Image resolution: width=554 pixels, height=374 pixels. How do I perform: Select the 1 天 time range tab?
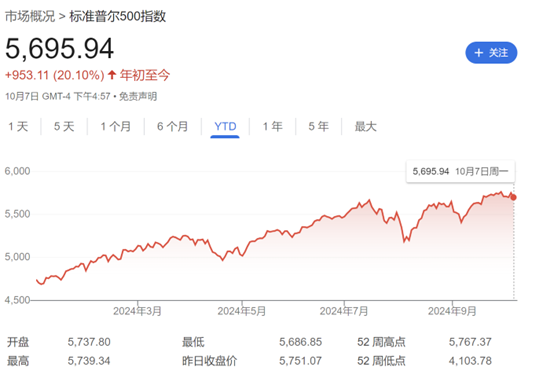click(x=18, y=126)
